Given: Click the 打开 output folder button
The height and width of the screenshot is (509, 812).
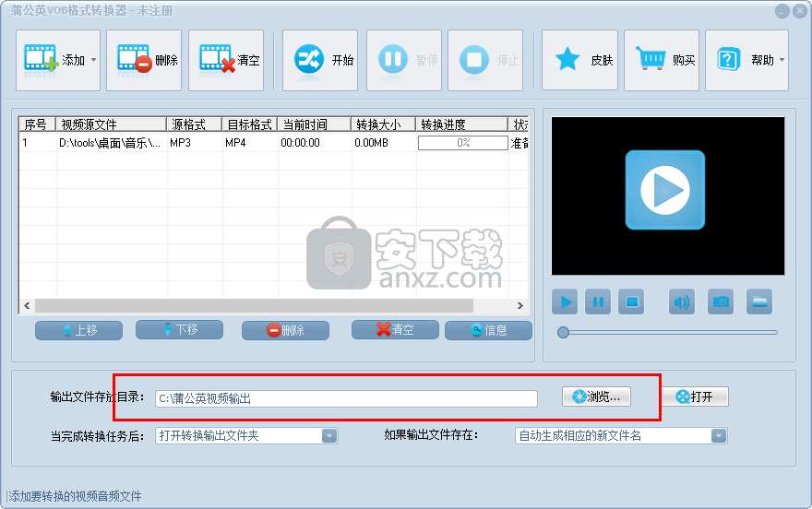Looking at the screenshot, I should tap(695, 397).
